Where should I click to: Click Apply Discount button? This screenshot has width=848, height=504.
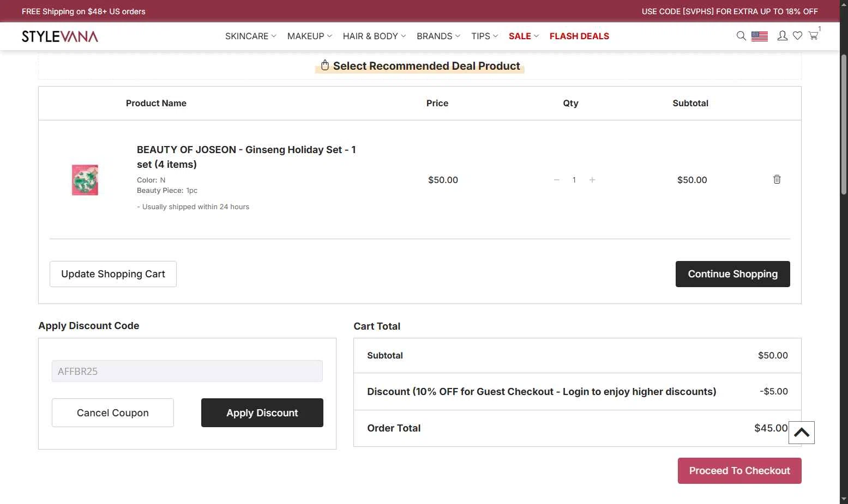coord(262,413)
